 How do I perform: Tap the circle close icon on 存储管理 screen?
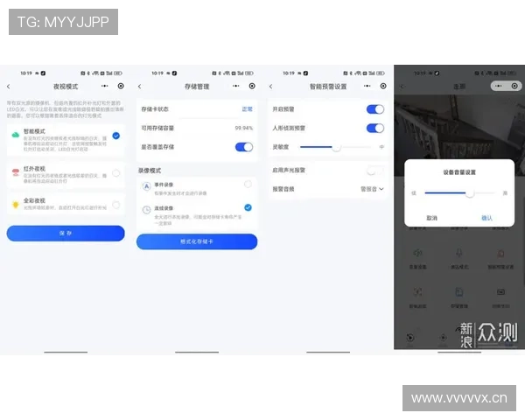252,86
